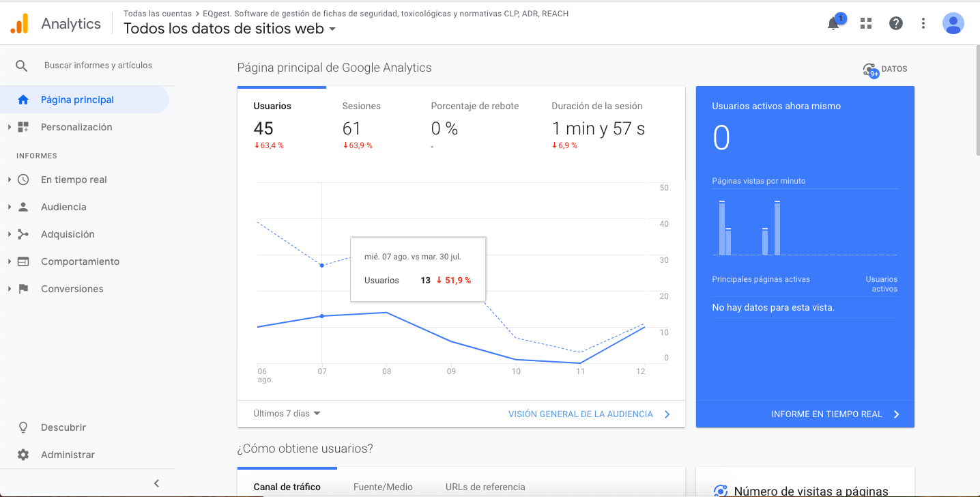Image resolution: width=980 pixels, height=497 pixels.
Task: Expand the Audiencia report section
Action: [61, 206]
